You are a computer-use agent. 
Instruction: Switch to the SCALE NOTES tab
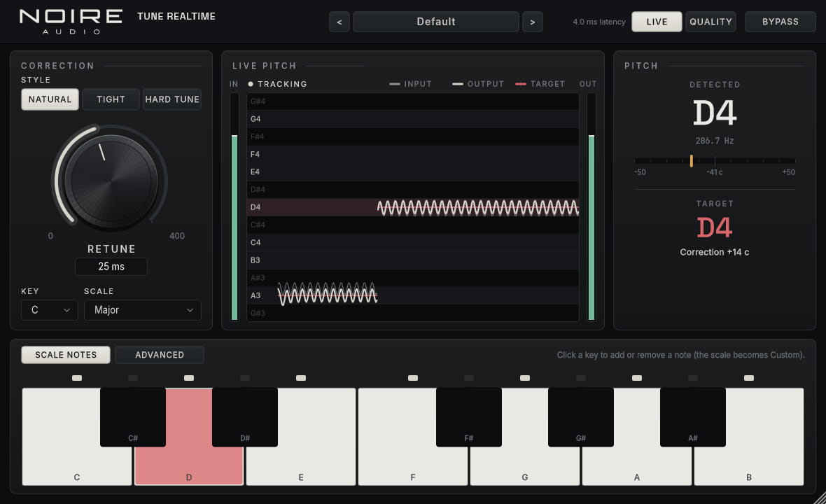[x=66, y=355]
